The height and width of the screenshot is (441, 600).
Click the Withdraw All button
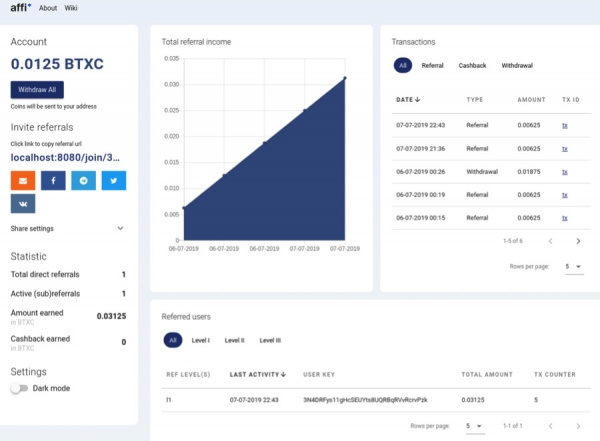[x=38, y=89]
